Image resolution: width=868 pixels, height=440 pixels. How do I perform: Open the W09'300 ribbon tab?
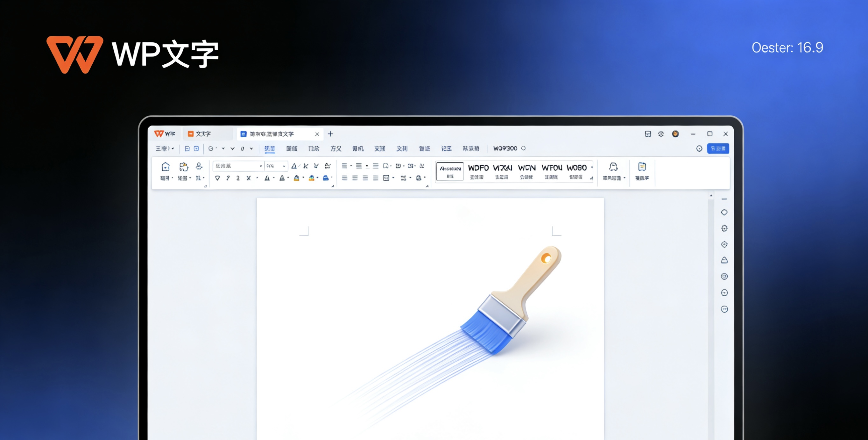tap(505, 148)
